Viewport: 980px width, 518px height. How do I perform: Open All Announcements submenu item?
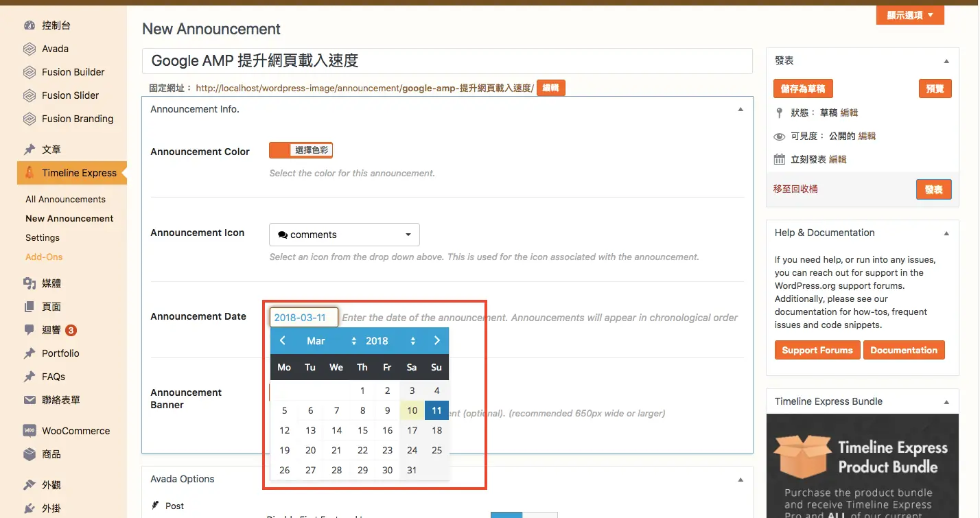coord(65,200)
